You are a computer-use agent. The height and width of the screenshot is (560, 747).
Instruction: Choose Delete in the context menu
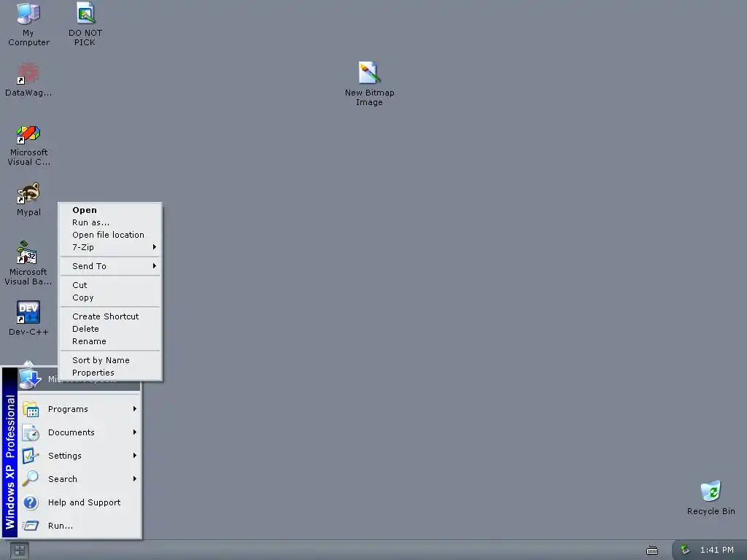[110, 329]
